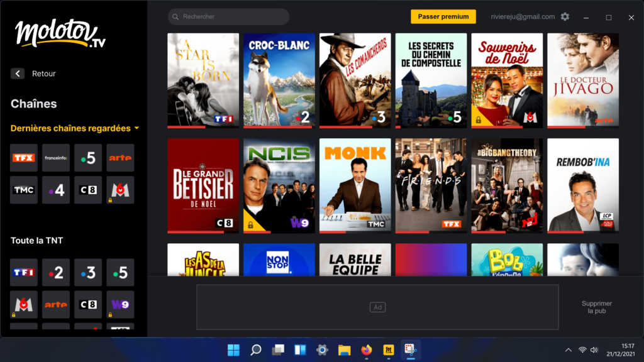The image size is (644, 362).
Task: Open The Big Bang Theory poster
Action: coord(508,185)
